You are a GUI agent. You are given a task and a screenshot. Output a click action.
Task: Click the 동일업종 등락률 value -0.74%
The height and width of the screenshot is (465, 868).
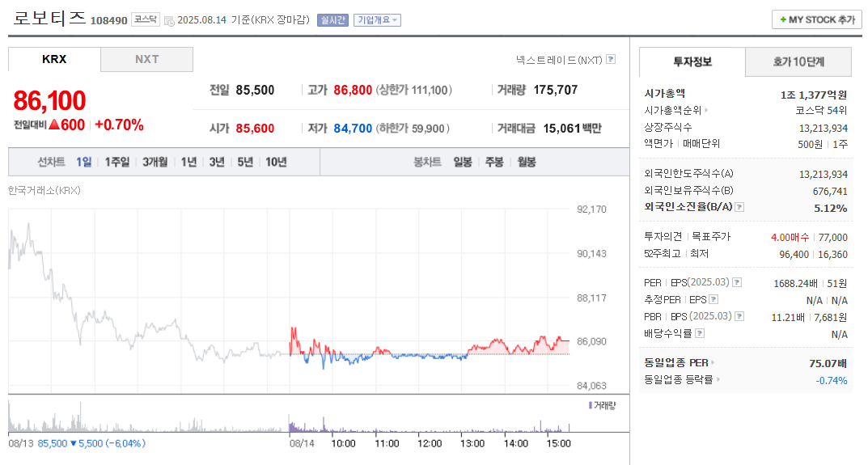point(831,381)
